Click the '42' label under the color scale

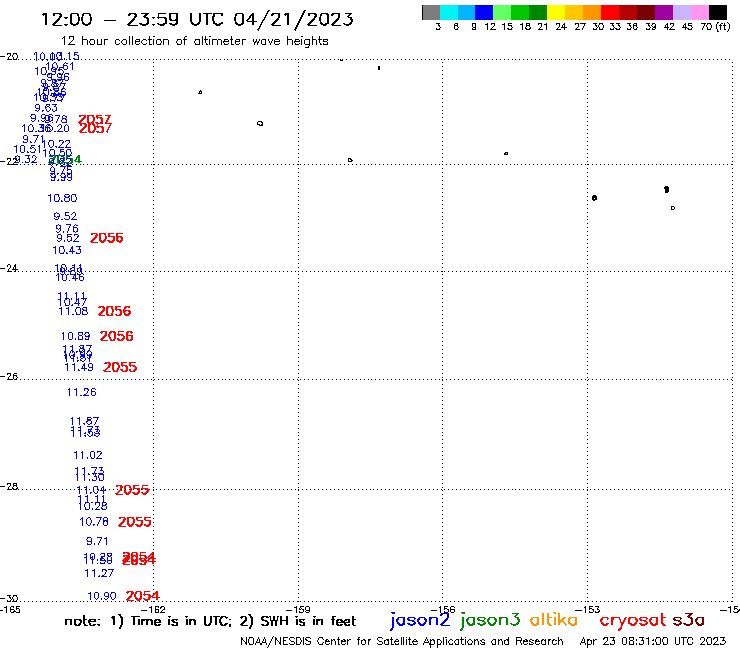click(x=669, y=26)
